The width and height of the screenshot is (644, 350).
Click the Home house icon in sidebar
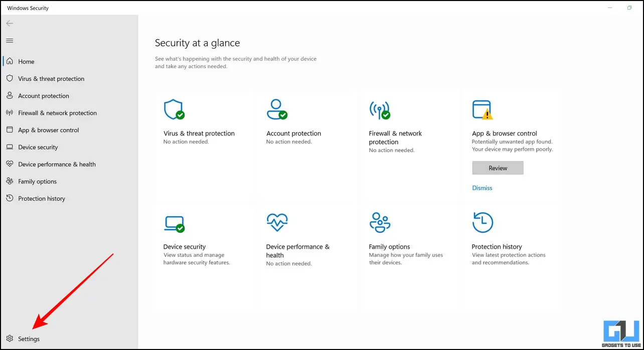10,61
